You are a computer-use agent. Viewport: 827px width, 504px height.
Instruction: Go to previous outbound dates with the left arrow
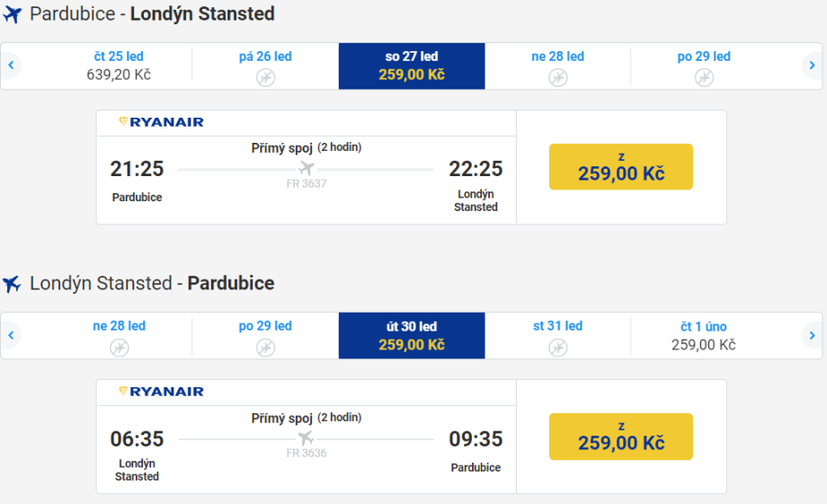(x=11, y=66)
